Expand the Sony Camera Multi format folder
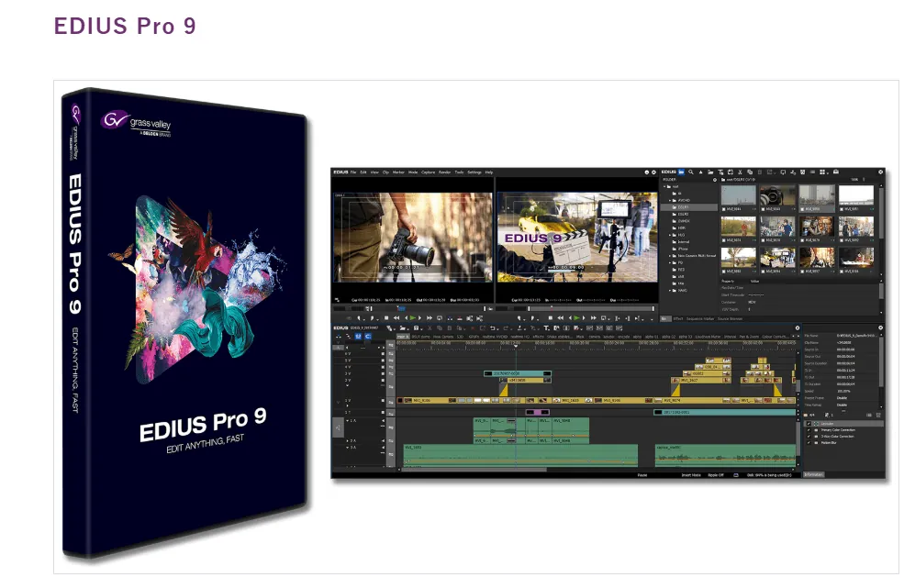This screenshot has height=588, width=915. pyautogui.click(x=670, y=256)
